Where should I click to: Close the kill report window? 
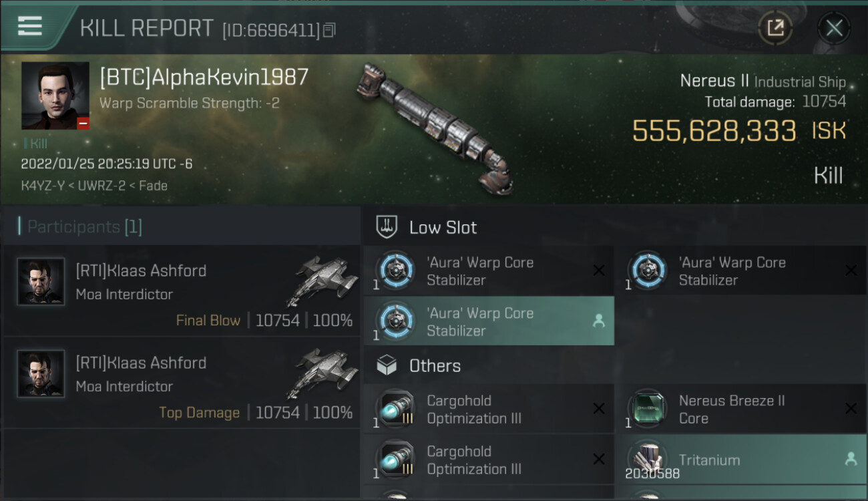point(834,28)
